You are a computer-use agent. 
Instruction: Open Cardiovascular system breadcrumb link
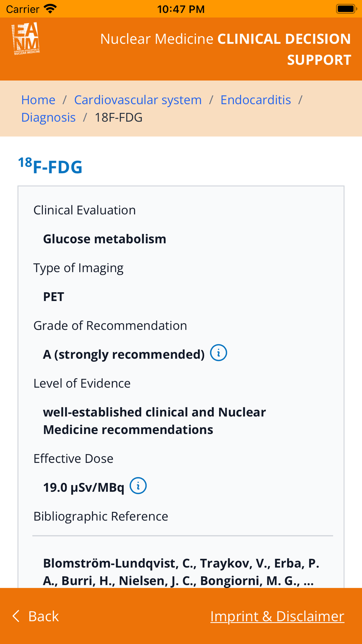(x=138, y=100)
